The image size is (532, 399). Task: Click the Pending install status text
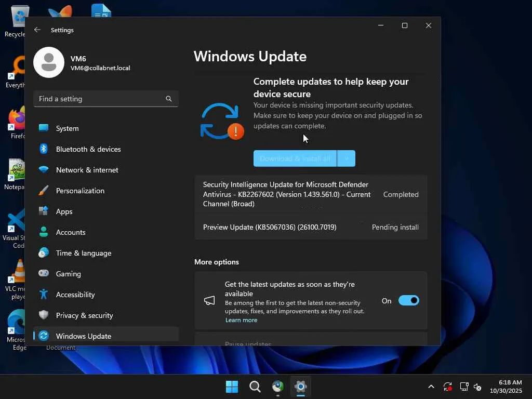[395, 227]
